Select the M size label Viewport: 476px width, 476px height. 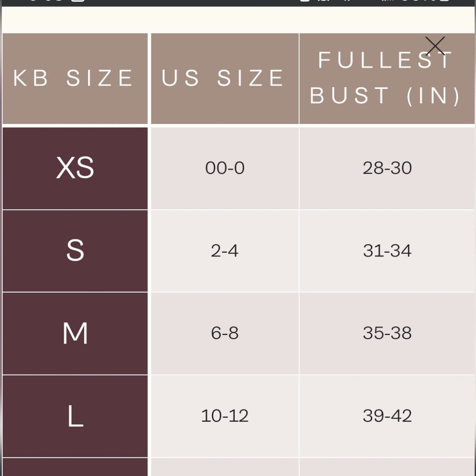pos(74,333)
